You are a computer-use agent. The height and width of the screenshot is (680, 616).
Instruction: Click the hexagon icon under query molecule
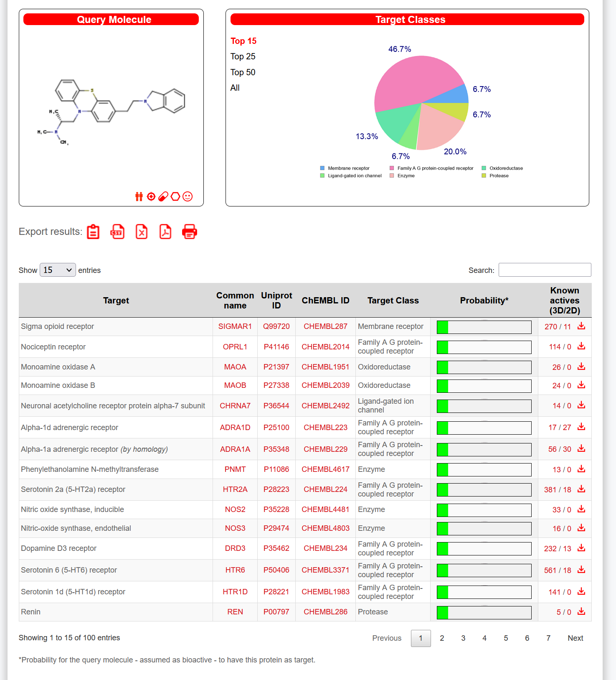pyautogui.click(x=175, y=196)
